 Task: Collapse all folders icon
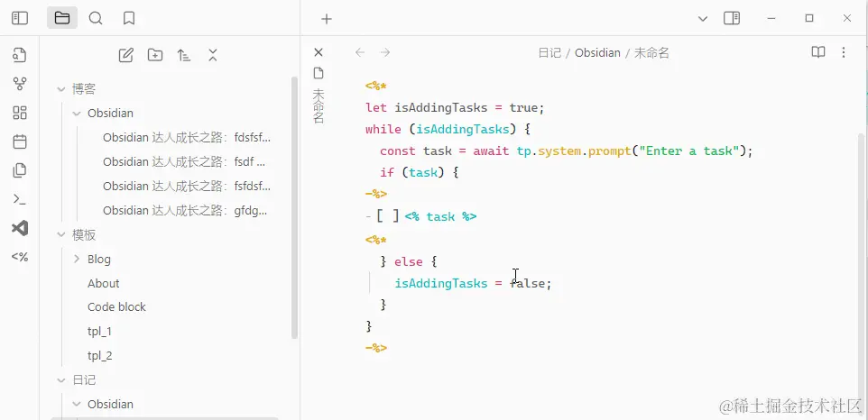point(213,55)
